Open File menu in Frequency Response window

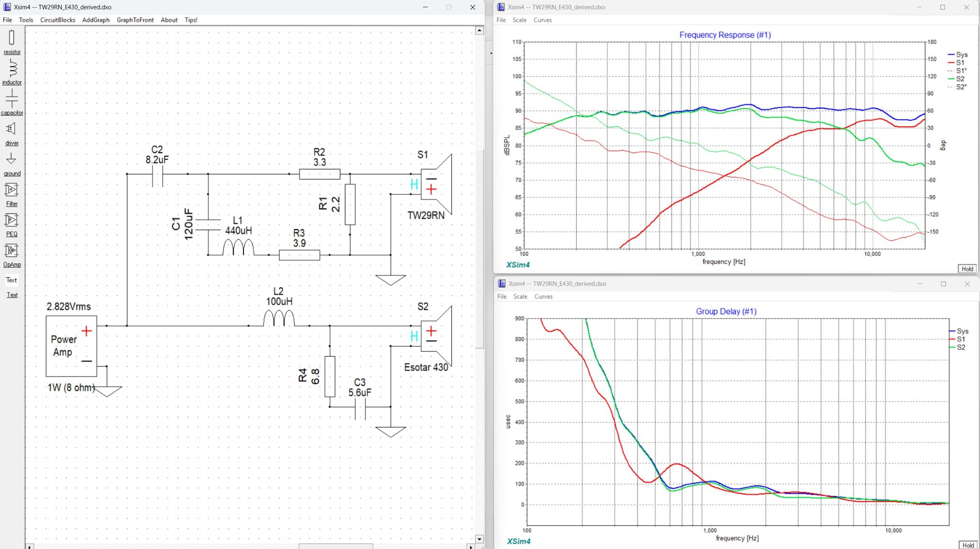501,20
